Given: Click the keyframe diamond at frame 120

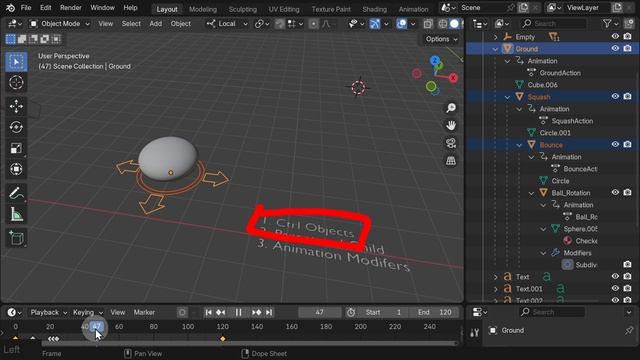Looking at the screenshot, I should point(222,339).
